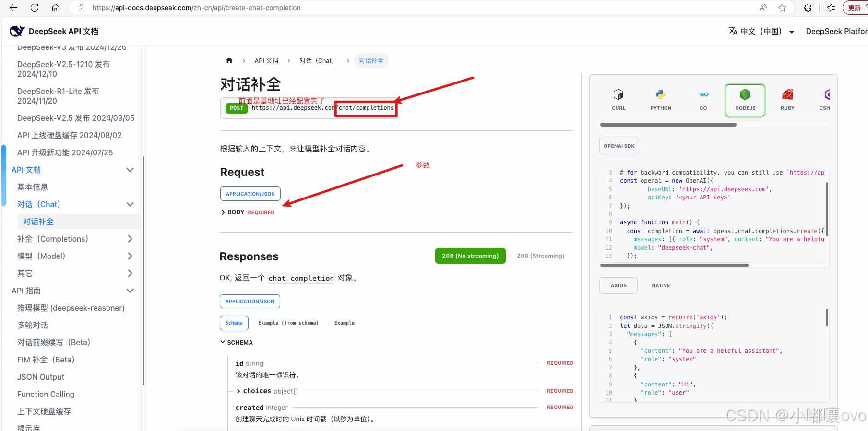Select the NODEJS code sample language

pyautogui.click(x=745, y=100)
